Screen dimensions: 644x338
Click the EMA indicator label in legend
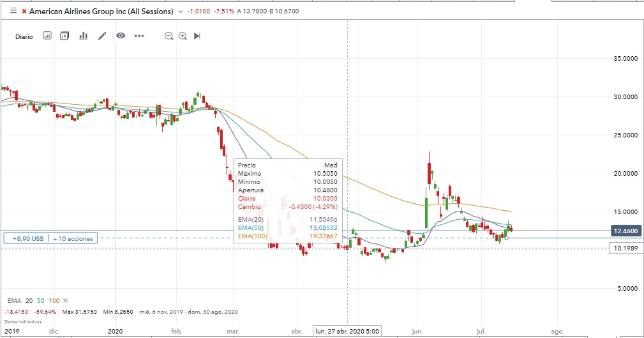[x=14, y=300]
